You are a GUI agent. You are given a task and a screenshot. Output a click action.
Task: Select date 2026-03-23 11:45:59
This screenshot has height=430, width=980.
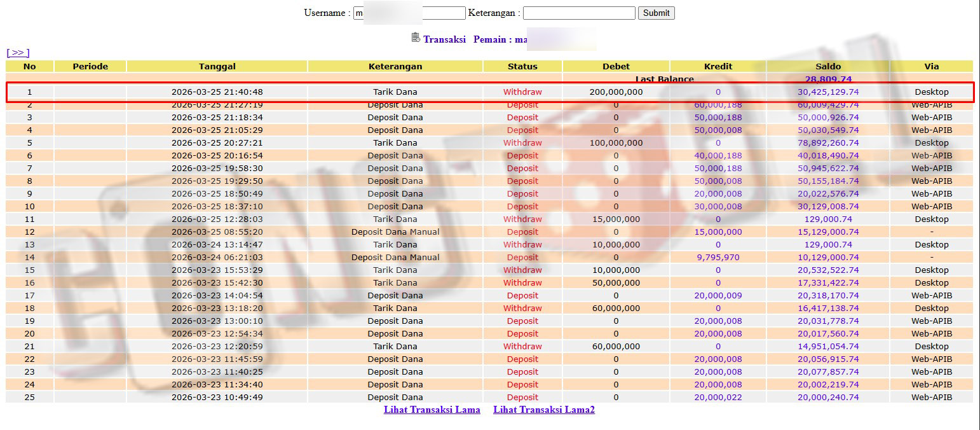click(217, 359)
